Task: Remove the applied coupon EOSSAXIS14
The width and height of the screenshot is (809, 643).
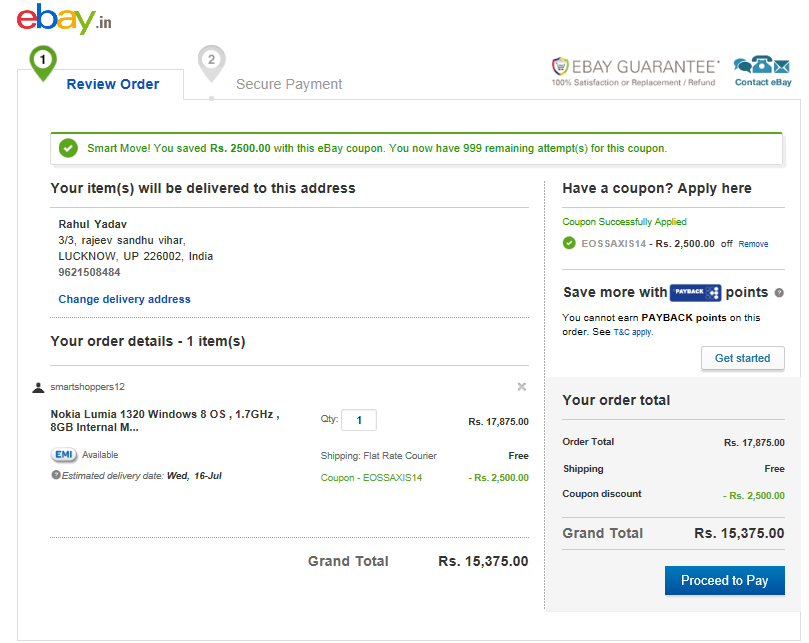Action: click(x=753, y=244)
